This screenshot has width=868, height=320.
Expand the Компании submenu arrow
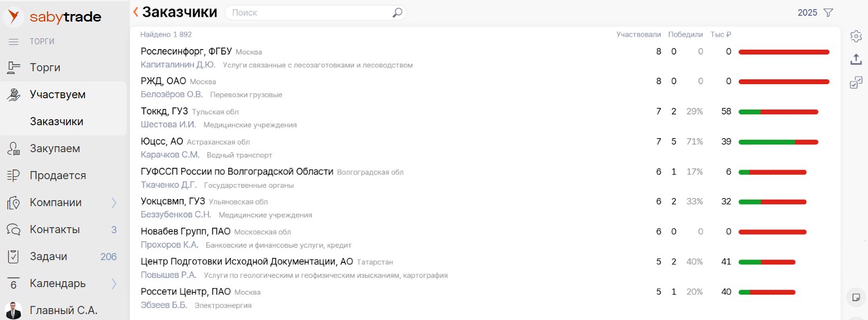coord(114,202)
